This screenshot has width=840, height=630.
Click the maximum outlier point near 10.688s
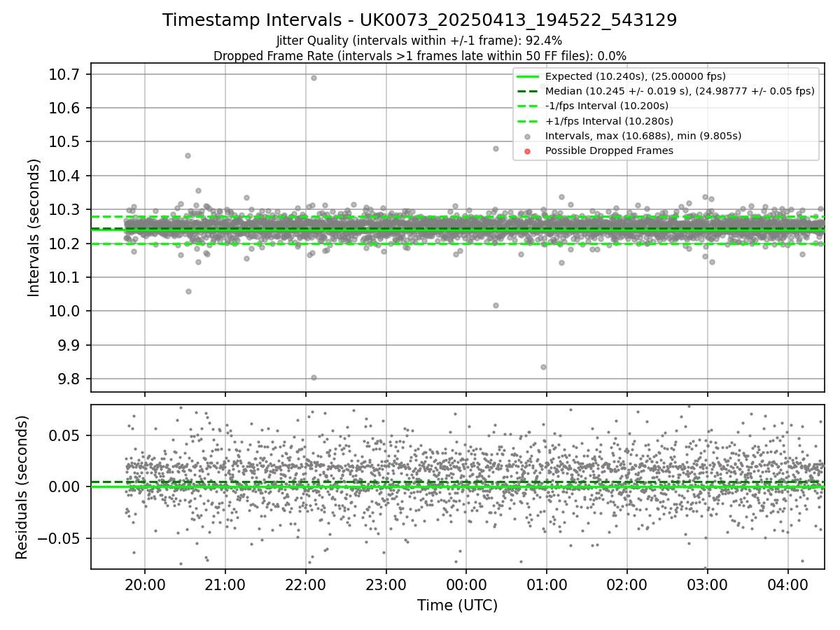click(x=314, y=78)
